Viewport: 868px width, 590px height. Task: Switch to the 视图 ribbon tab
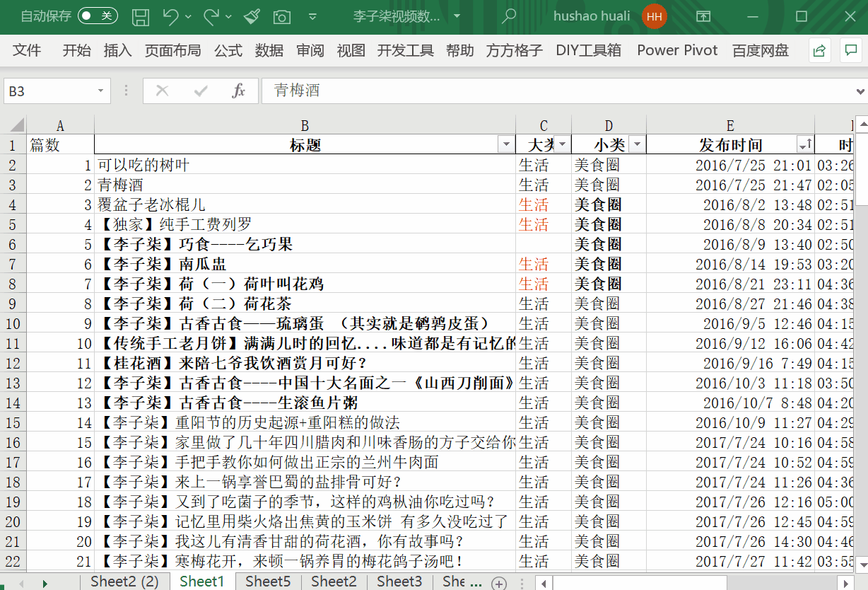coord(351,50)
